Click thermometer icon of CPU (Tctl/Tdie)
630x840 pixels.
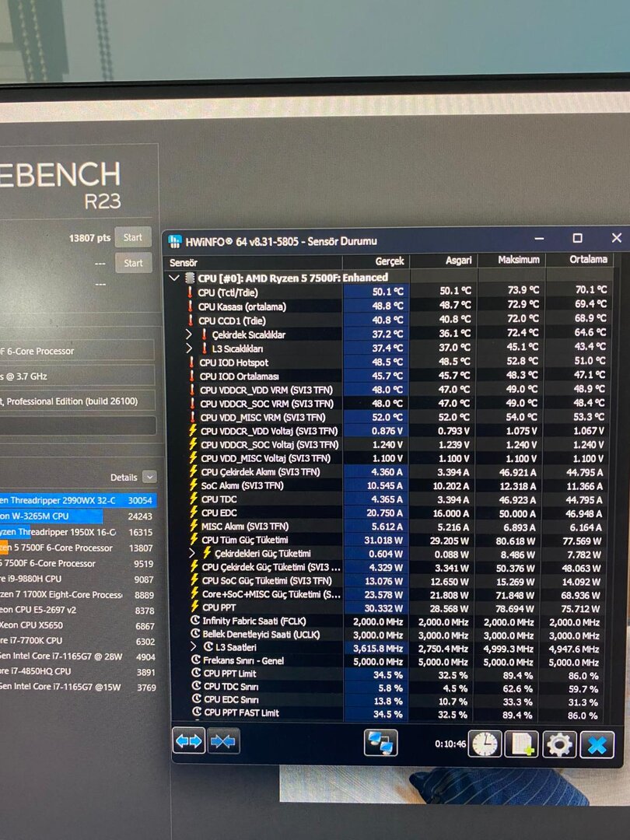click(190, 292)
